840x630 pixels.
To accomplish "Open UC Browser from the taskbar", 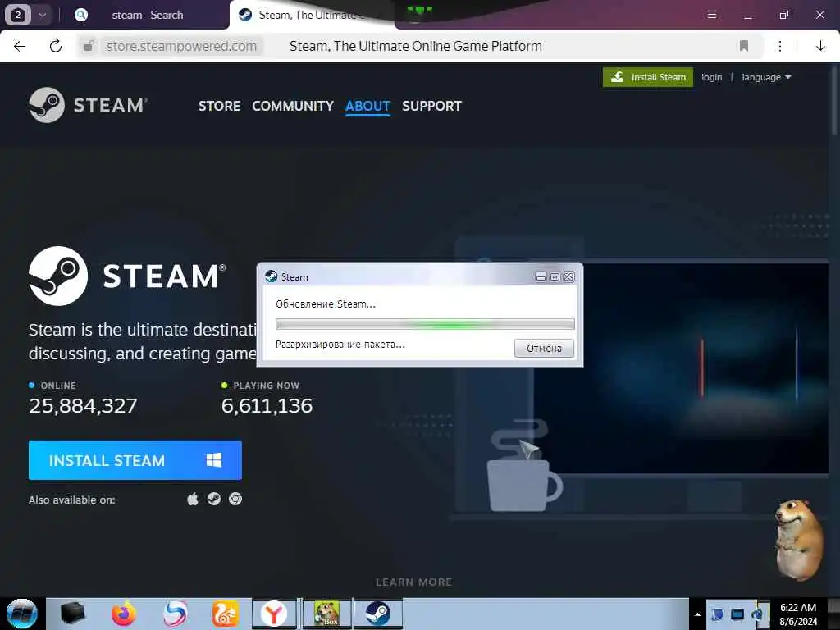I will (226, 614).
